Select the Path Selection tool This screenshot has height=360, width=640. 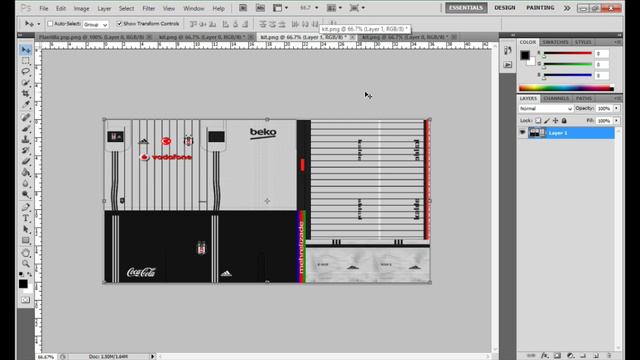26,229
